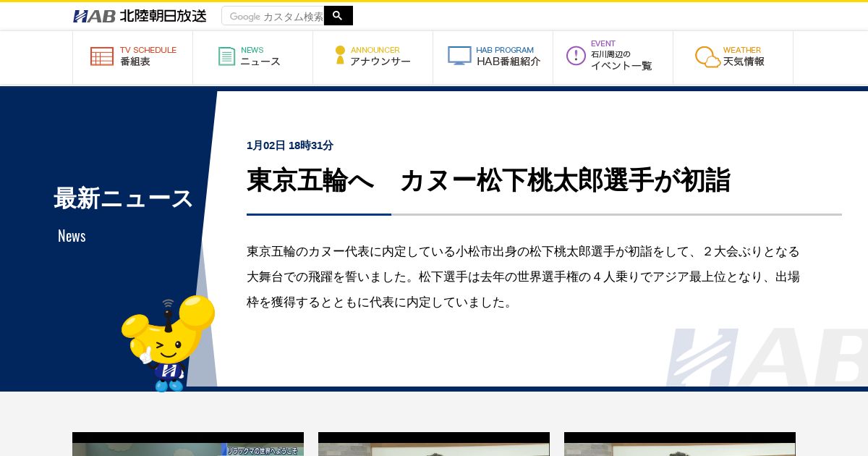The width and height of the screenshot is (868, 456).
Task: Open the middle news video thumbnail
Action: (x=434, y=444)
